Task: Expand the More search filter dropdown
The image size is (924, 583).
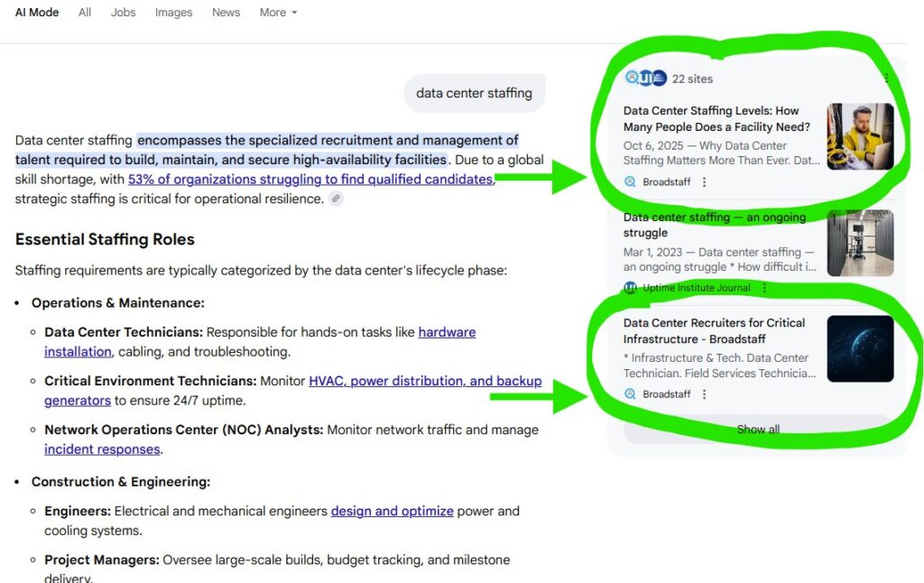Action: (x=278, y=13)
